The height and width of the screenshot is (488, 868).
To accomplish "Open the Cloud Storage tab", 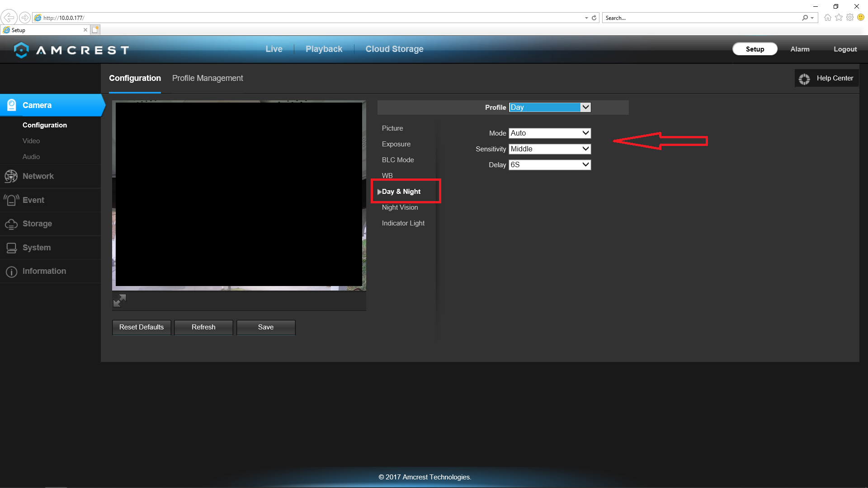I will [x=394, y=49].
